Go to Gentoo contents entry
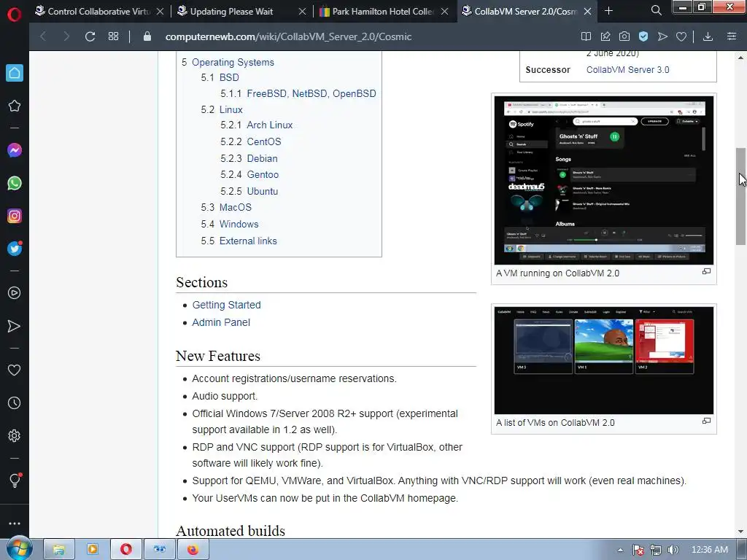The height and width of the screenshot is (560, 747). 263,175
